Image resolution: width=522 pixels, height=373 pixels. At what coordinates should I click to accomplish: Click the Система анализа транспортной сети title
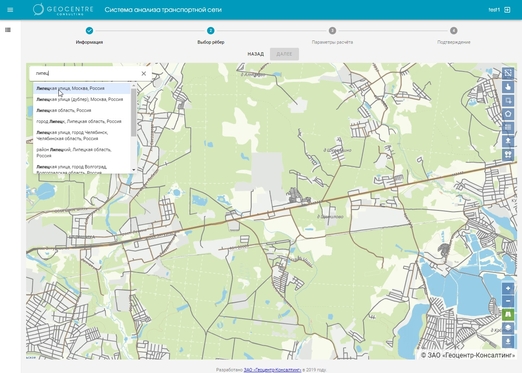[x=163, y=10]
